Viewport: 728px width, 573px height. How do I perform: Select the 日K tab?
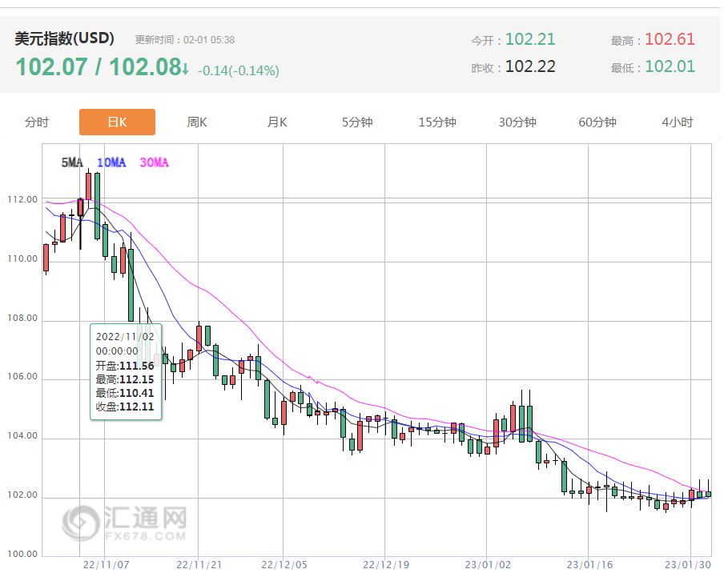(117, 122)
